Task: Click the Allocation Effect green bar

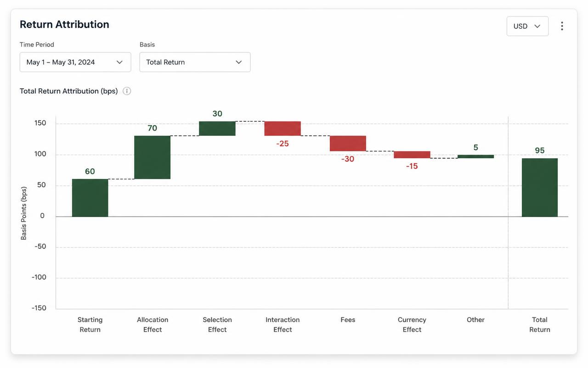Action: tap(153, 157)
